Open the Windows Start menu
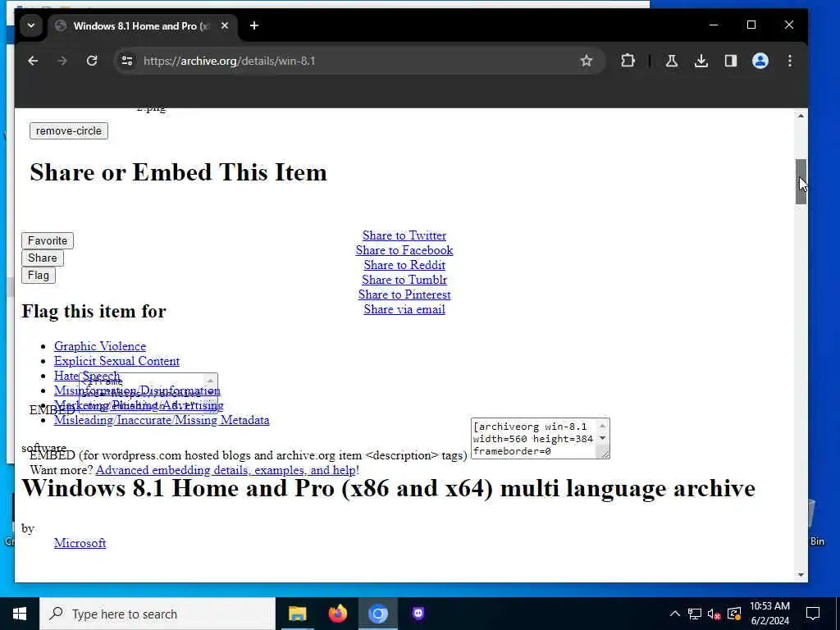The image size is (840, 630). click(20, 614)
